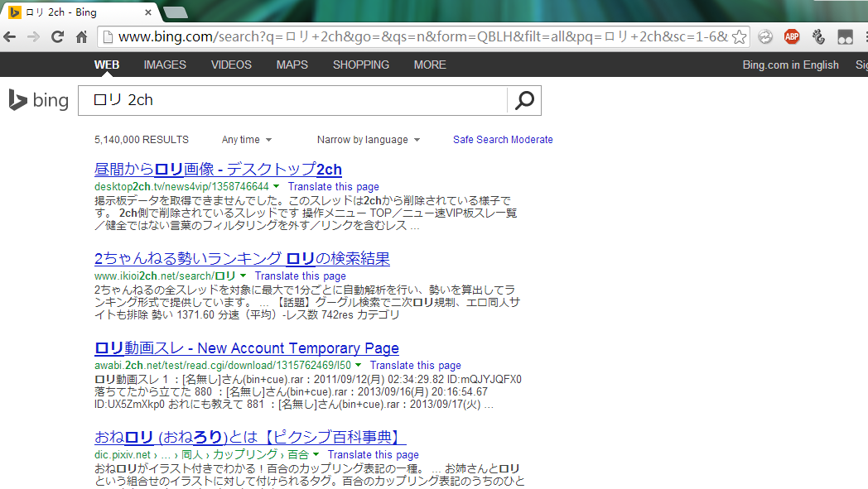
Task: Open the extension icon right of the hand icon
Action: click(845, 37)
